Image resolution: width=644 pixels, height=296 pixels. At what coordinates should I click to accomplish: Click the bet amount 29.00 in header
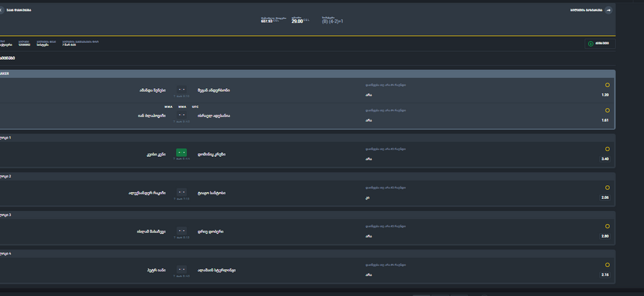297,21
